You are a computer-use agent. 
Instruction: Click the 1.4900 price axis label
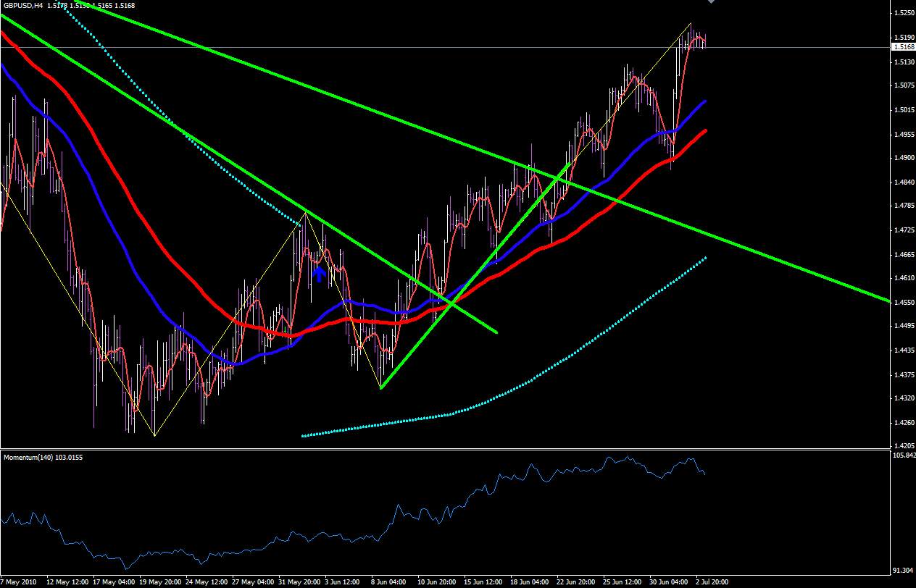[x=904, y=159]
